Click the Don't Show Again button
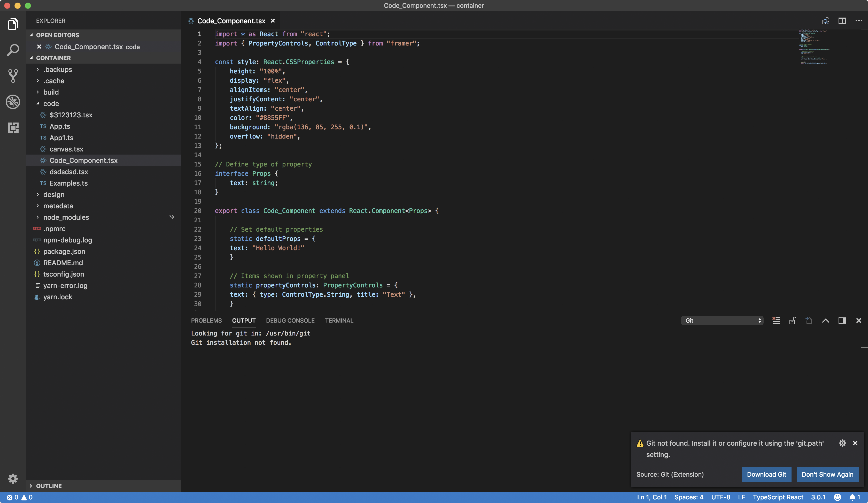868x503 pixels. [827, 474]
